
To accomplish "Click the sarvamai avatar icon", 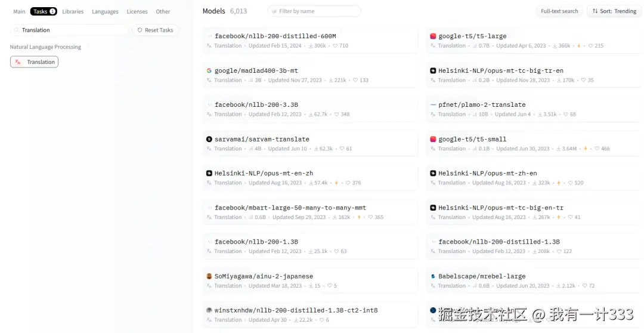I will (x=209, y=140).
